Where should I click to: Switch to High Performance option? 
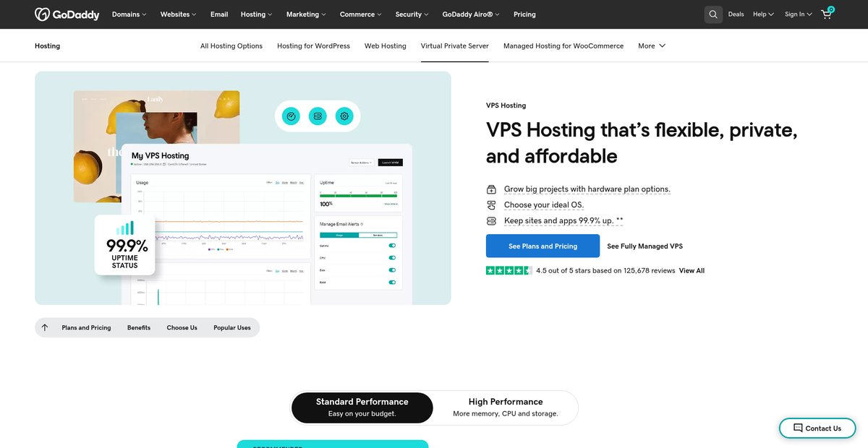pyautogui.click(x=506, y=408)
